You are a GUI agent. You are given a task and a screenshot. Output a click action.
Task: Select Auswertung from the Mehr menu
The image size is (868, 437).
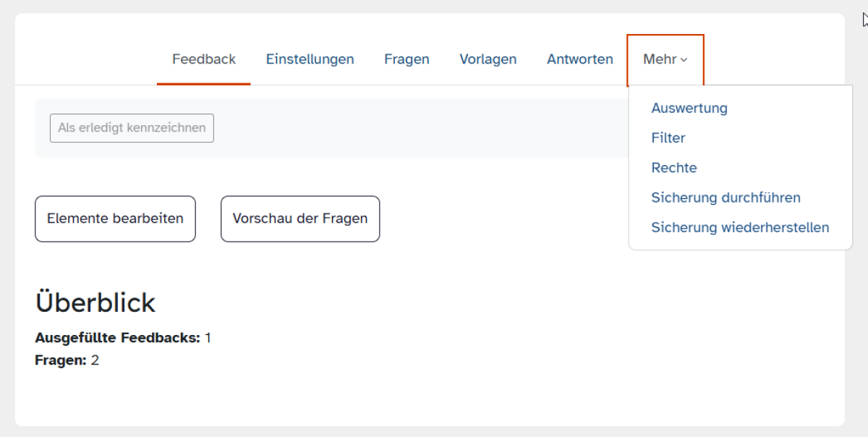click(x=689, y=109)
